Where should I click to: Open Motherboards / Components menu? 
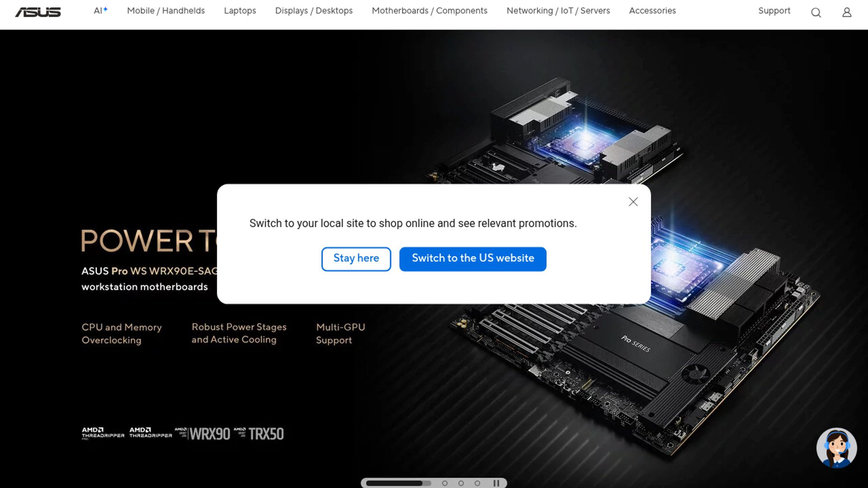click(429, 10)
